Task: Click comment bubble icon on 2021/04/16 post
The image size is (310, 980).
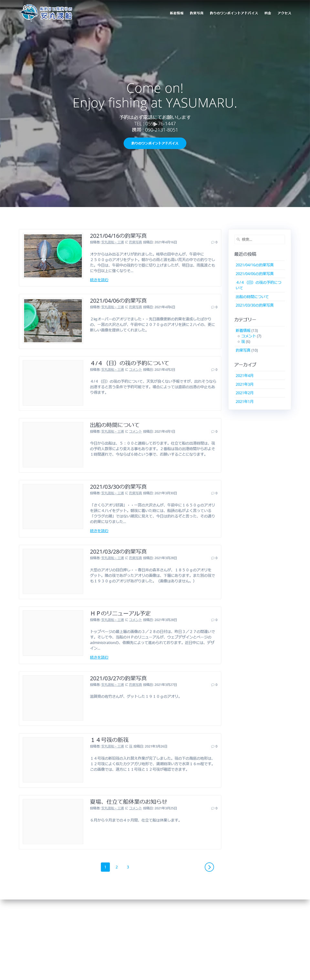Action: pyautogui.click(x=213, y=242)
